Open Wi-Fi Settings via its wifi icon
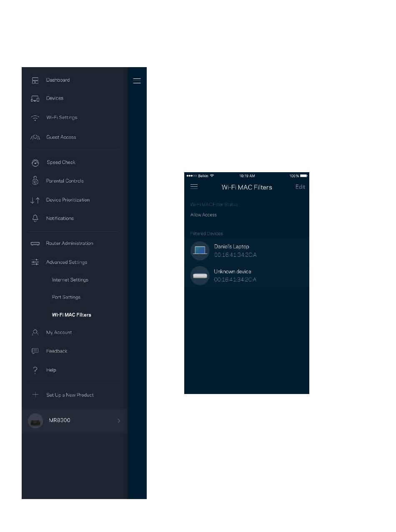 (35, 118)
